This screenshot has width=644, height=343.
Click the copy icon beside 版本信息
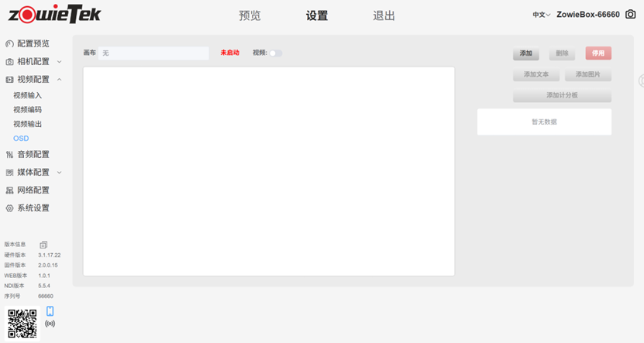click(x=44, y=245)
